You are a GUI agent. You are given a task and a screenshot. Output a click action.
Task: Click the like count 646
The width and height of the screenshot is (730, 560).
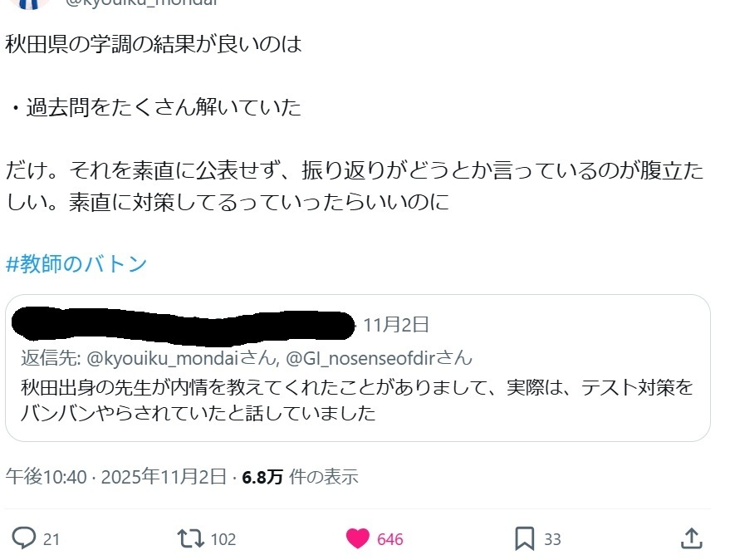(x=389, y=539)
